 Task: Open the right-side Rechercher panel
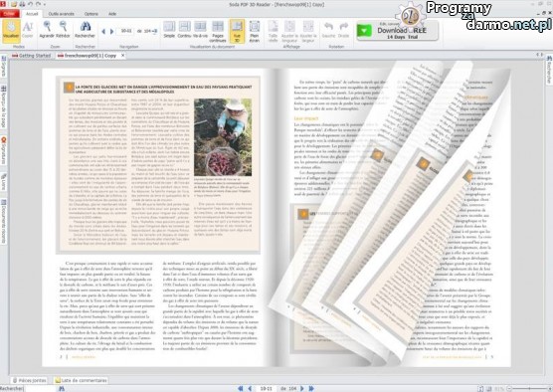click(x=549, y=70)
